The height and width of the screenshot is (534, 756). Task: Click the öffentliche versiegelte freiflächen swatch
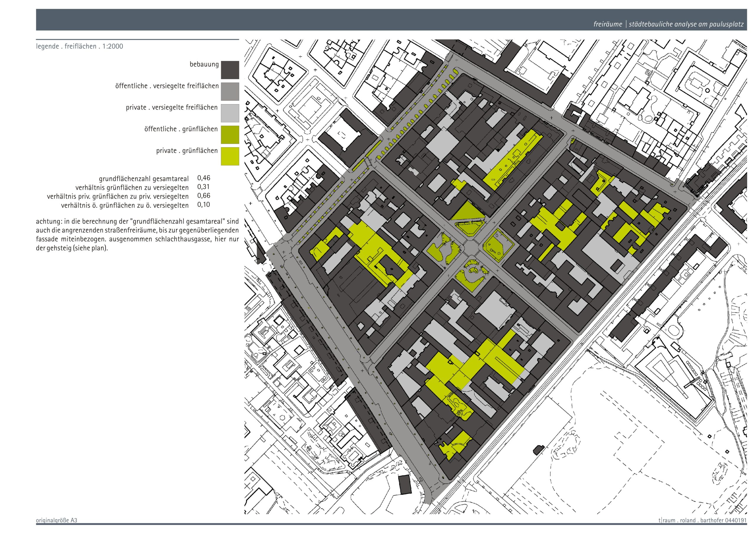point(230,91)
